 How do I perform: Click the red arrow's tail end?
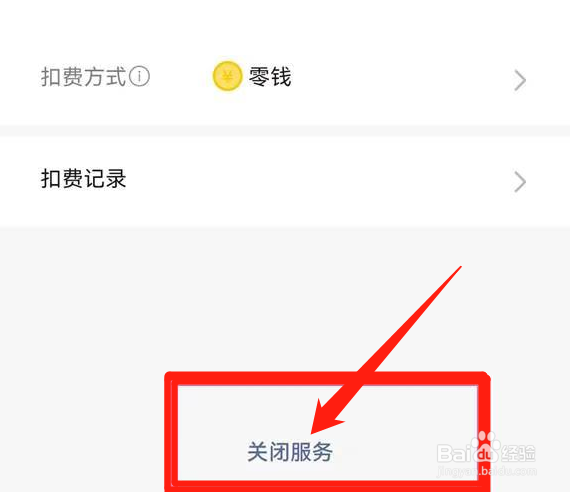point(457,270)
